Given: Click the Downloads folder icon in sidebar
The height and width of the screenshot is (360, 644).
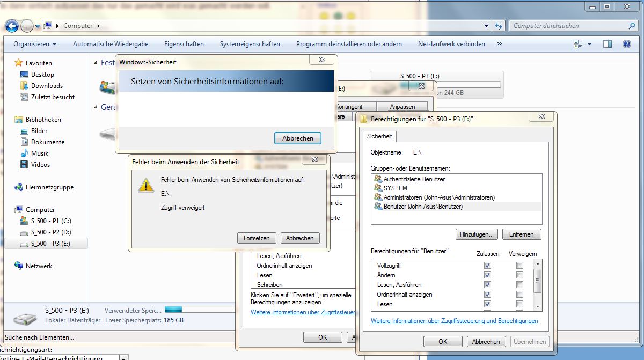Looking at the screenshot, I should 24,86.
